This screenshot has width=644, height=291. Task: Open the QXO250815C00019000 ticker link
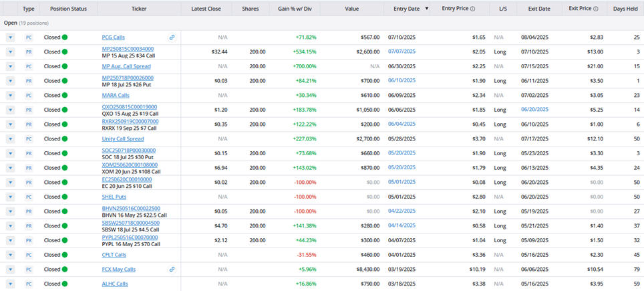[129, 106]
